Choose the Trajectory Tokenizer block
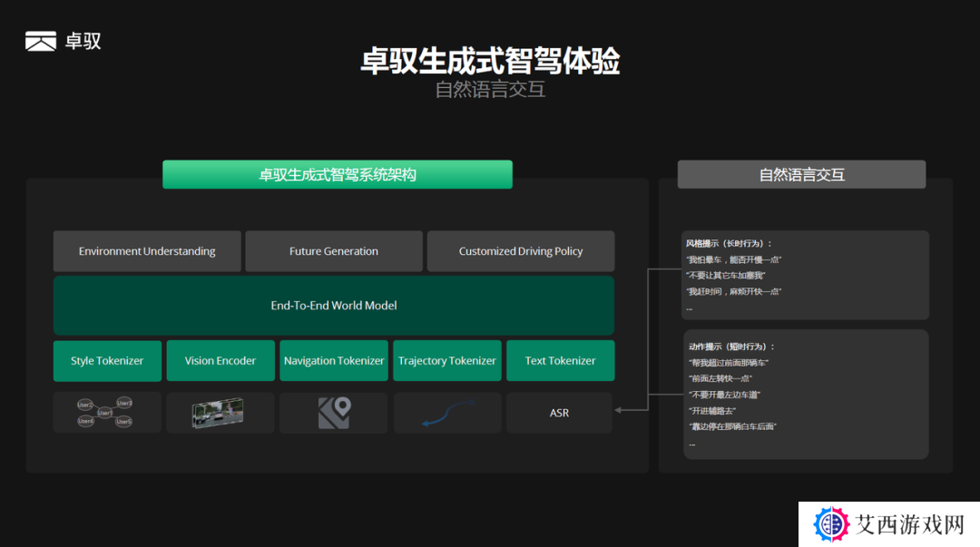The height and width of the screenshot is (547, 980). [447, 361]
